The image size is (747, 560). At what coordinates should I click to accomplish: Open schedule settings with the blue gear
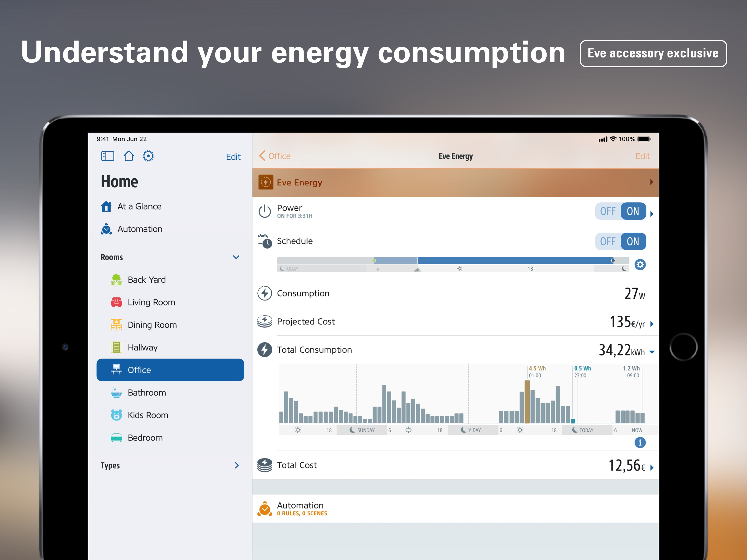(640, 264)
